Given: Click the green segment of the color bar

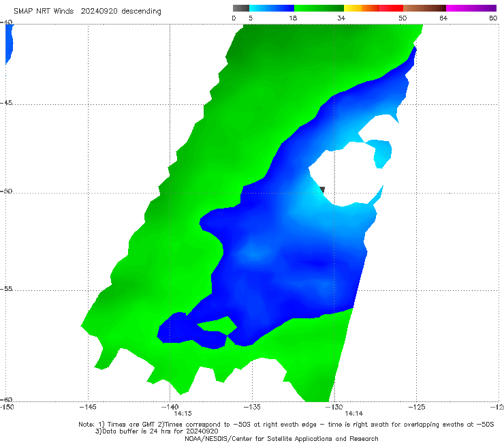Looking at the screenshot, I should coord(319,8).
